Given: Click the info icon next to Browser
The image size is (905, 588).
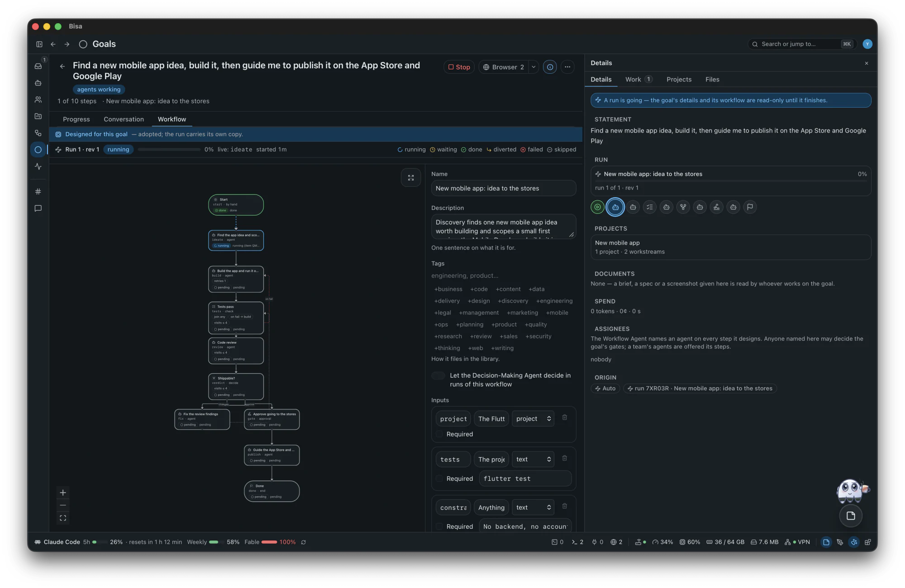Looking at the screenshot, I should pyautogui.click(x=550, y=67).
